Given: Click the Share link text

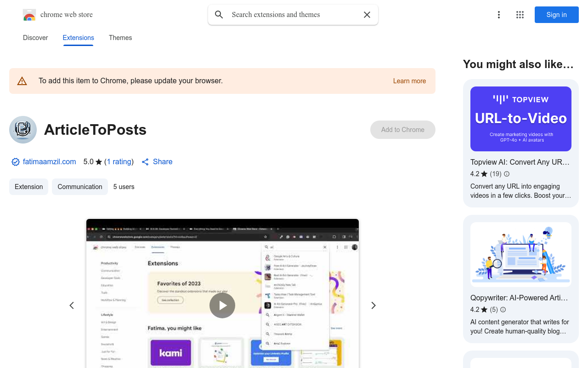Looking at the screenshot, I should click(163, 162).
